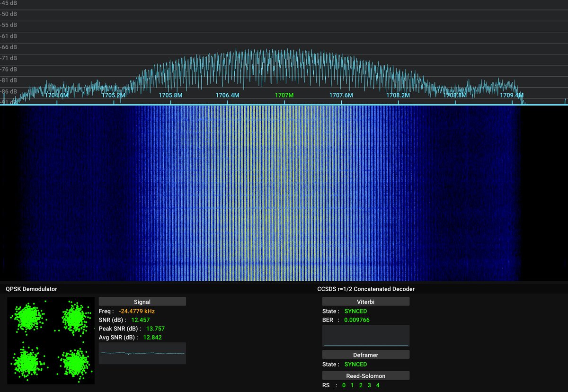
Task: Select the BER value 0.009766
Action: [x=357, y=320]
